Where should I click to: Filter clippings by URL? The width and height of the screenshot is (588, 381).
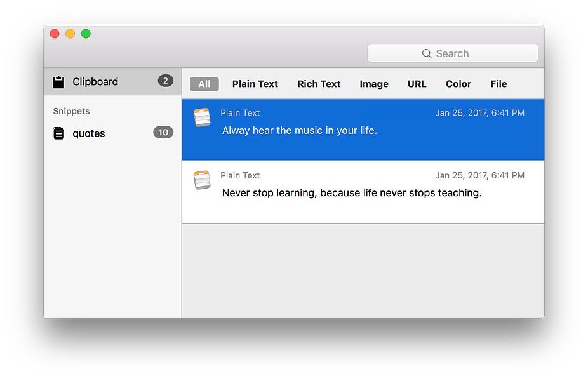coord(417,84)
